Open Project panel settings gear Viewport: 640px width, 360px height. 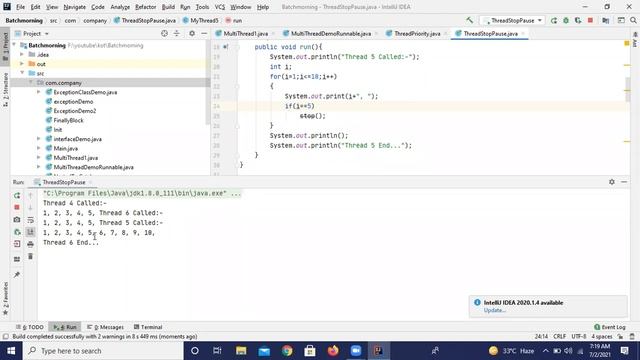[x=192, y=33]
